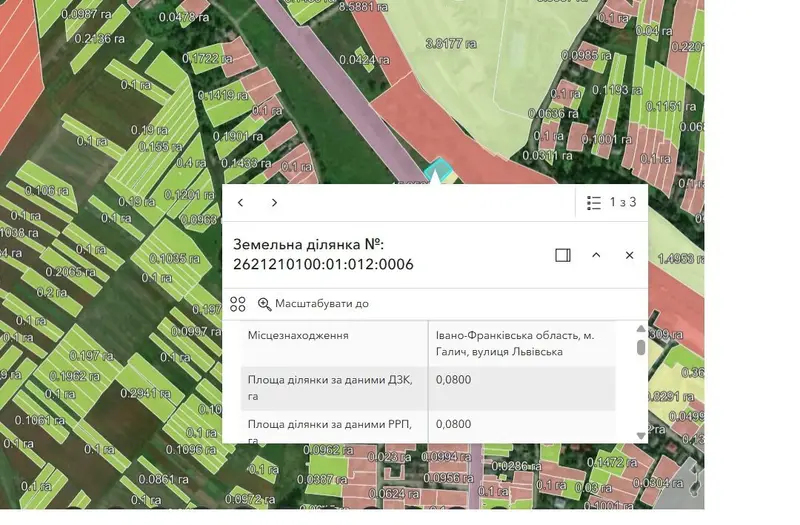The height and width of the screenshot is (525, 800).
Task: Click the 0.0624 га parcel
Action: [x=393, y=494]
